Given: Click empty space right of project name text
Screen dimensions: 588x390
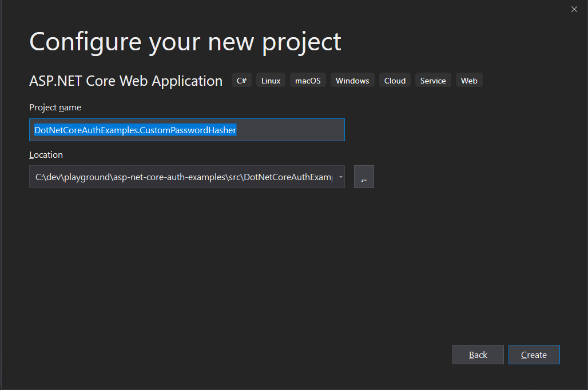Looking at the screenshot, I should [x=291, y=130].
